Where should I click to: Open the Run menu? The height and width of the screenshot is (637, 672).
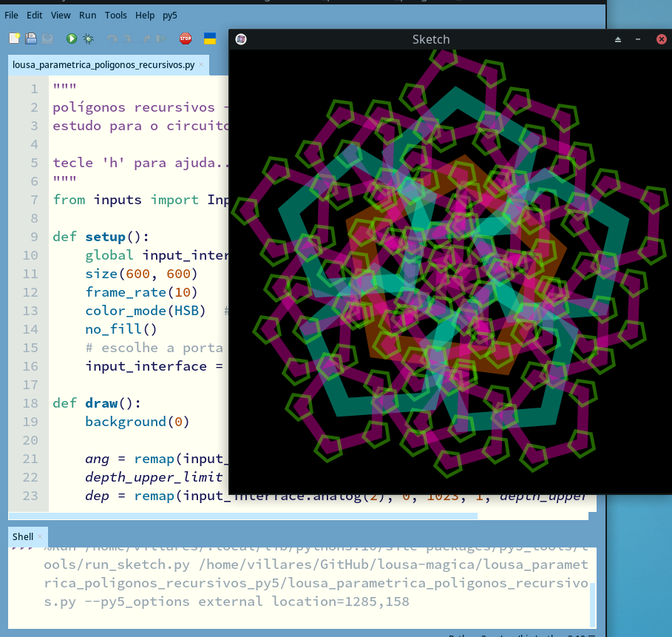[x=87, y=15]
